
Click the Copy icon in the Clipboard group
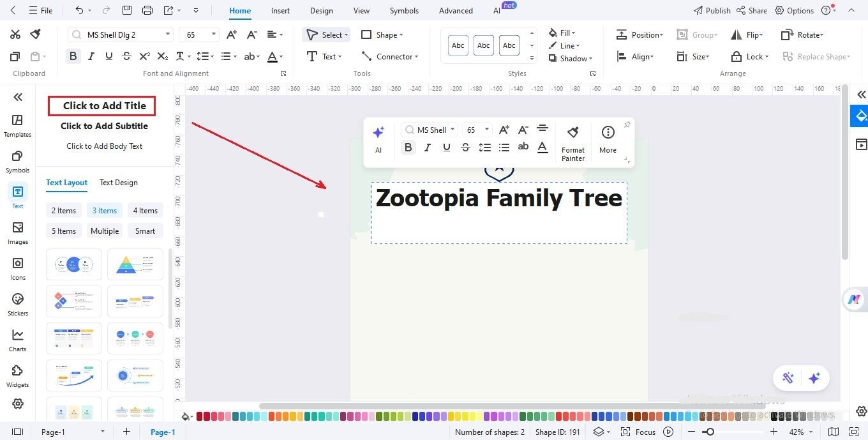(15, 56)
